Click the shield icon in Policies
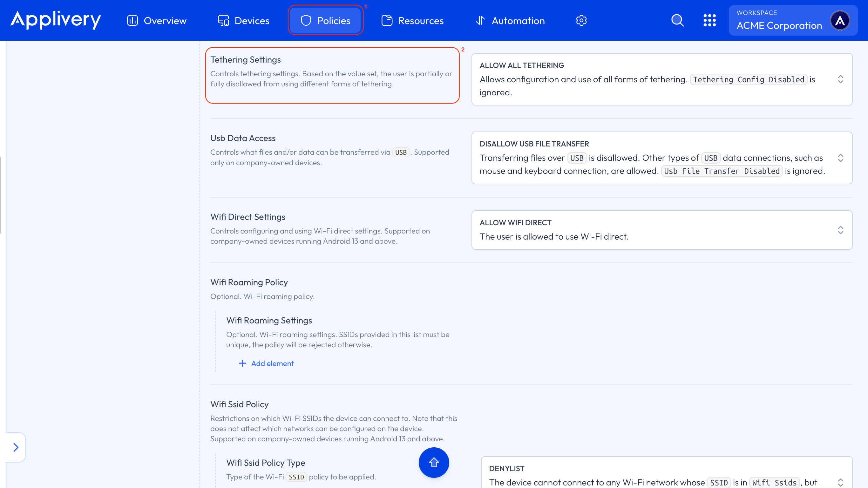Viewport: 868px width, 488px height. tap(306, 21)
